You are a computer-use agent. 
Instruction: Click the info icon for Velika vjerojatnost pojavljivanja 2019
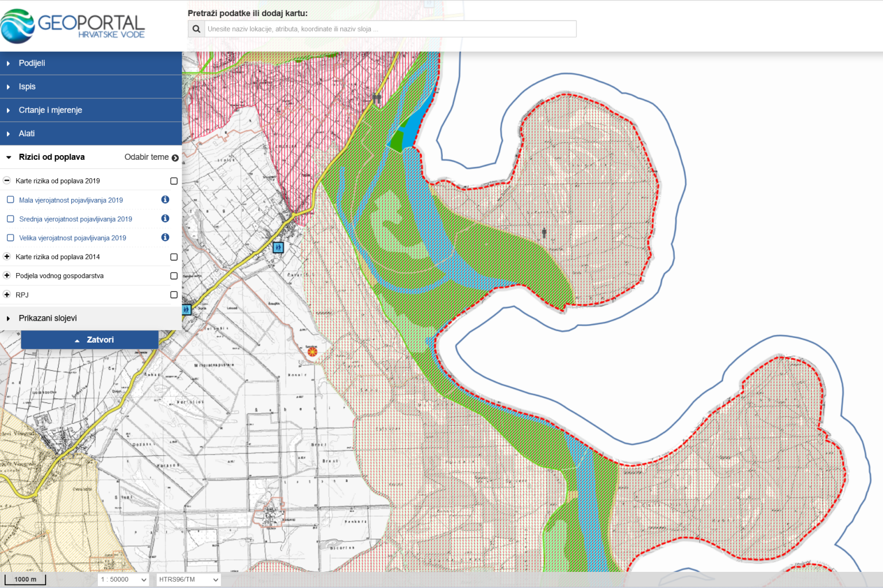[x=165, y=237]
